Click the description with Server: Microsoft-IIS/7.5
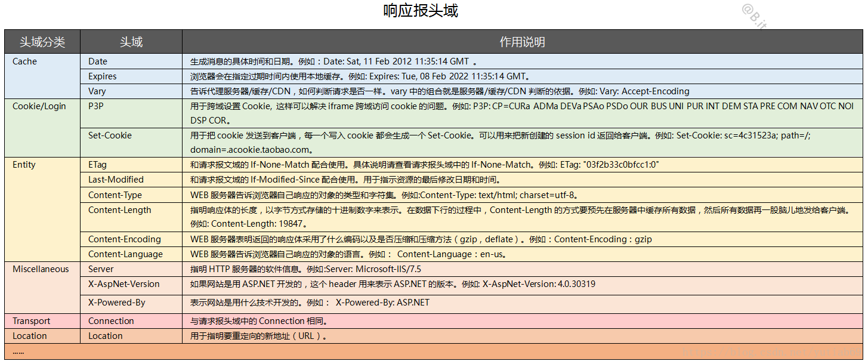 522,269
